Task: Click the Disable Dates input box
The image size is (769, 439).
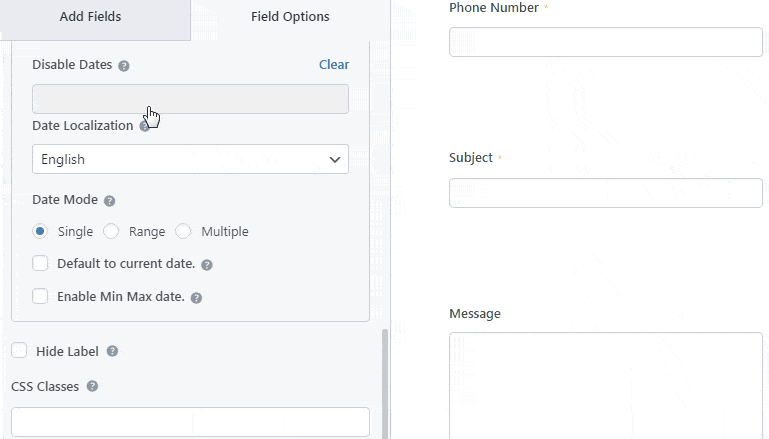Action: tap(190, 99)
